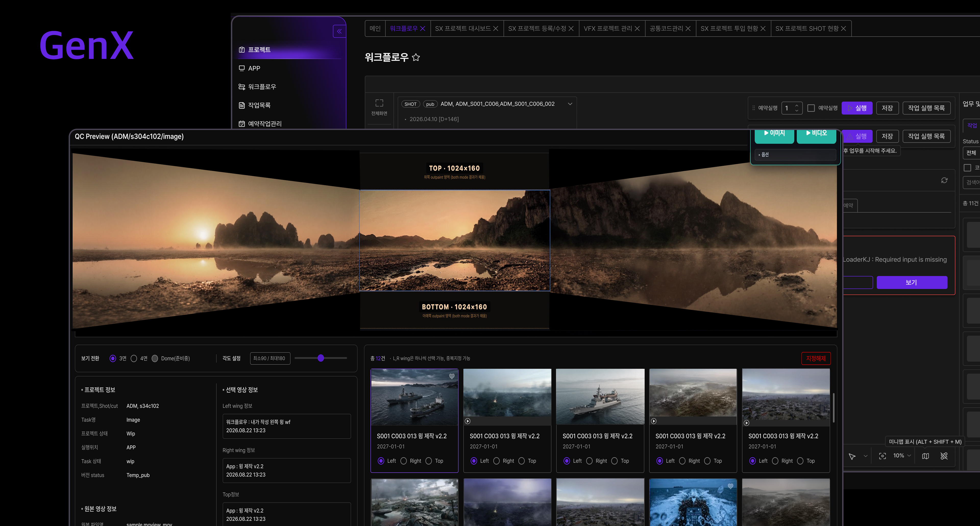Image resolution: width=980 pixels, height=526 pixels.
Task: Click 저장 next to purple 실행 button
Action: point(887,108)
